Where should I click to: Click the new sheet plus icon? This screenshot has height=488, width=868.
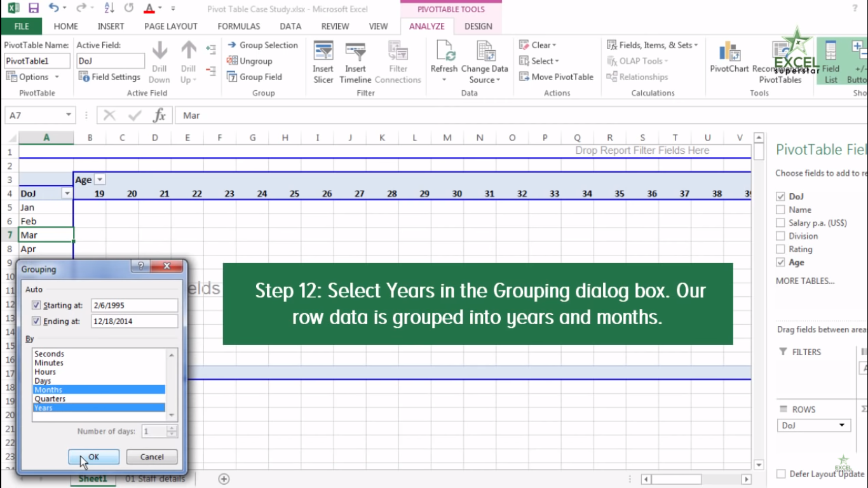(x=224, y=479)
